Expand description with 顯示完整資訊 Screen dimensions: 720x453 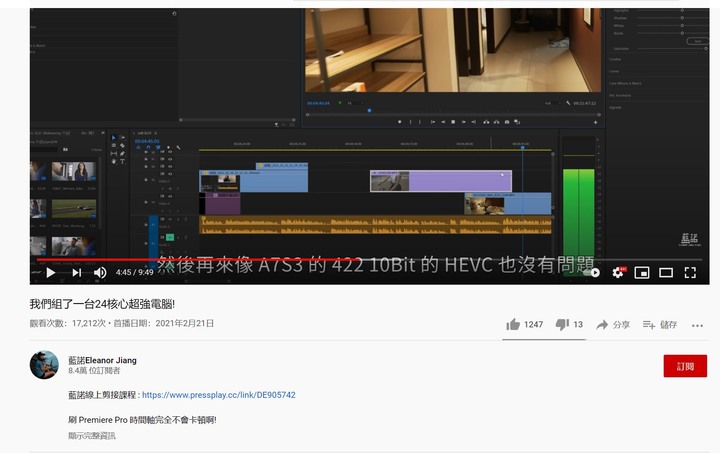[x=92, y=436]
